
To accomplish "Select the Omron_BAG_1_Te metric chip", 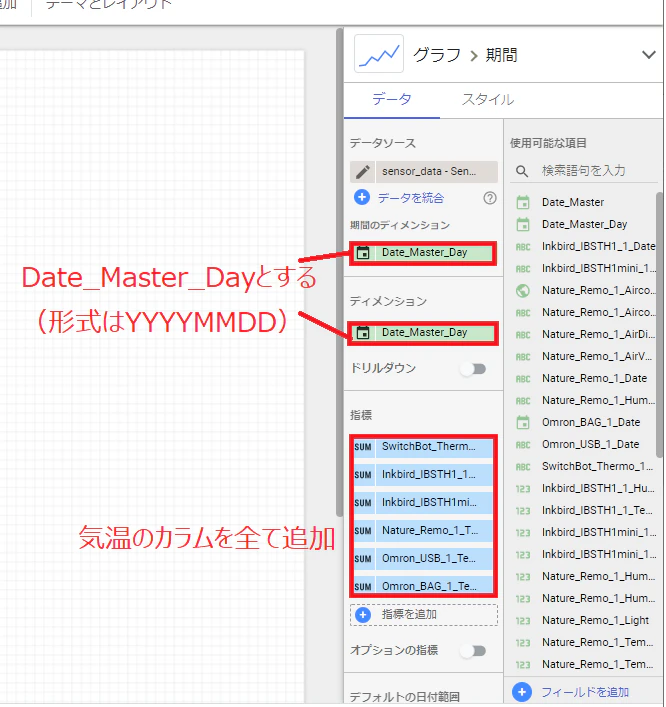I will [x=434, y=587].
